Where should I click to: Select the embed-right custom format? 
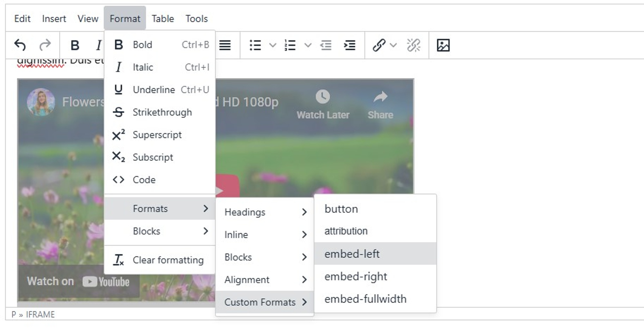355,276
